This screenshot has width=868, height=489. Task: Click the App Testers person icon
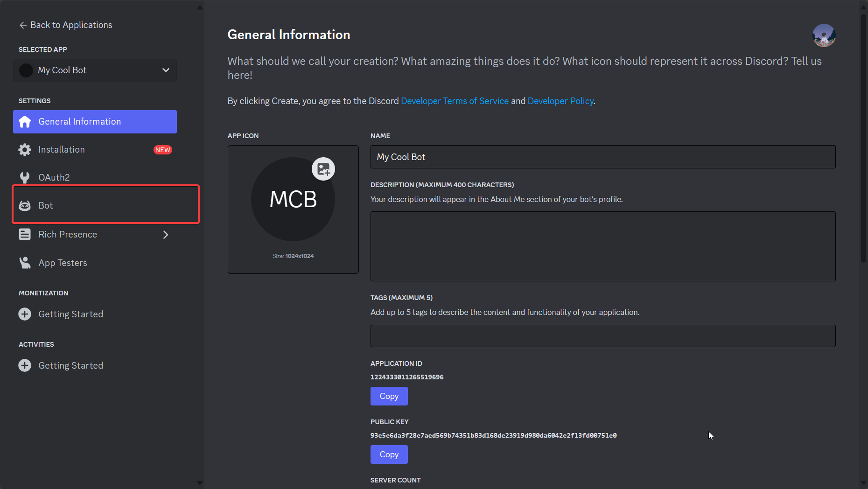point(25,263)
